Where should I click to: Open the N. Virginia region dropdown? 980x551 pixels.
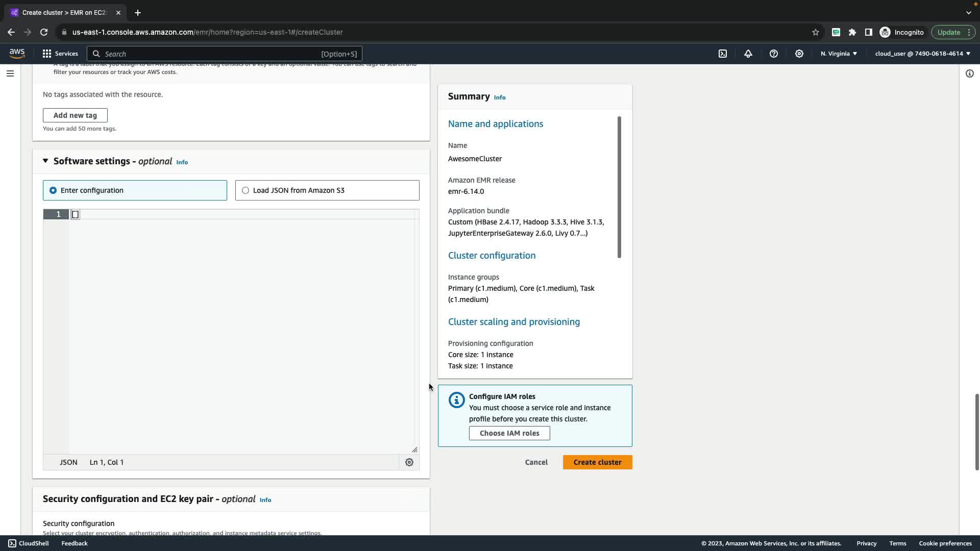point(839,54)
